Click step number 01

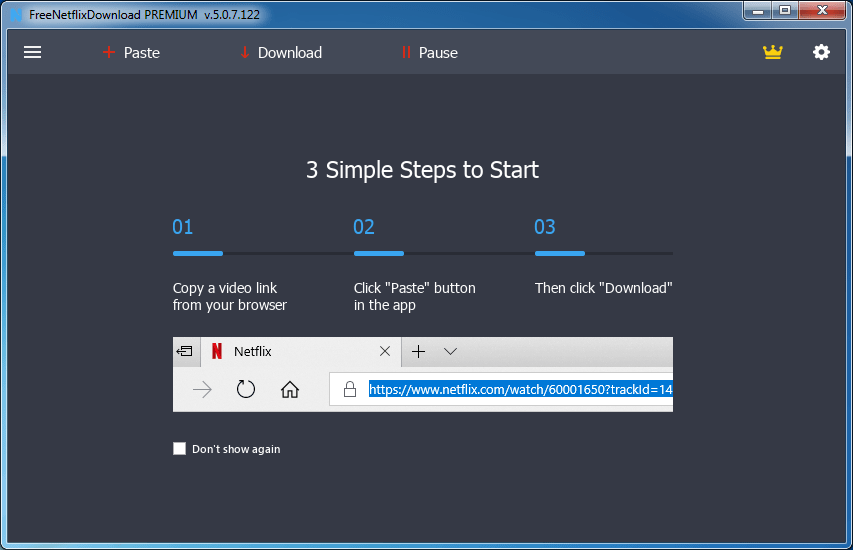coord(183,227)
